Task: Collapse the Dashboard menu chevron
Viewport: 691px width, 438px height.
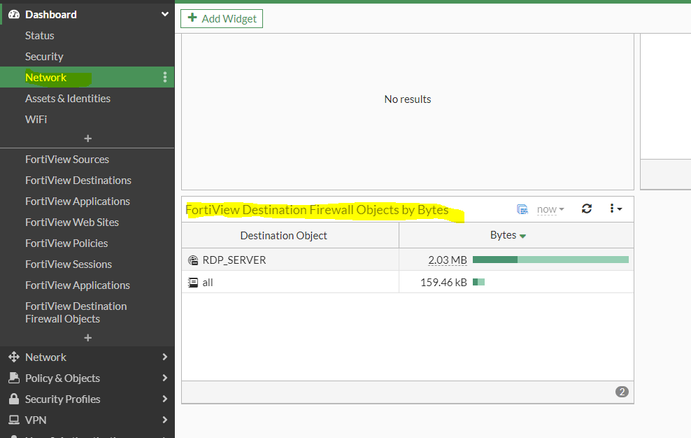Action: click(x=164, y=14)
